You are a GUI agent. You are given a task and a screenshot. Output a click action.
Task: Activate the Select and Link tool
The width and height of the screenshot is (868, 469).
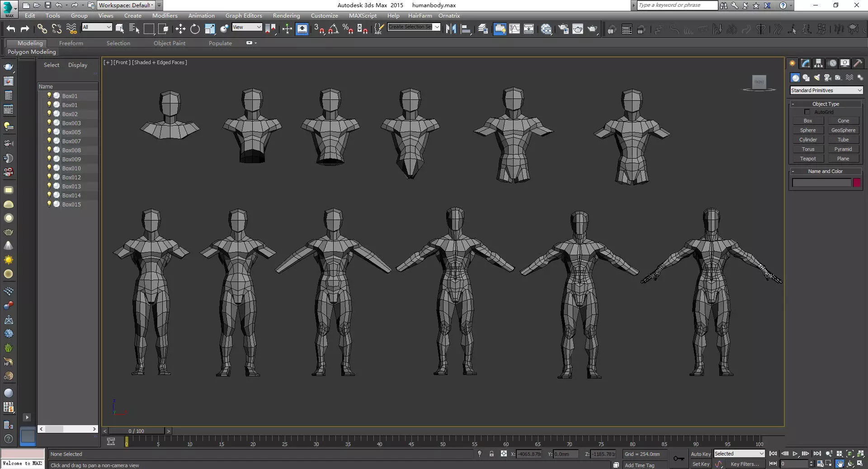pos(42,29)
